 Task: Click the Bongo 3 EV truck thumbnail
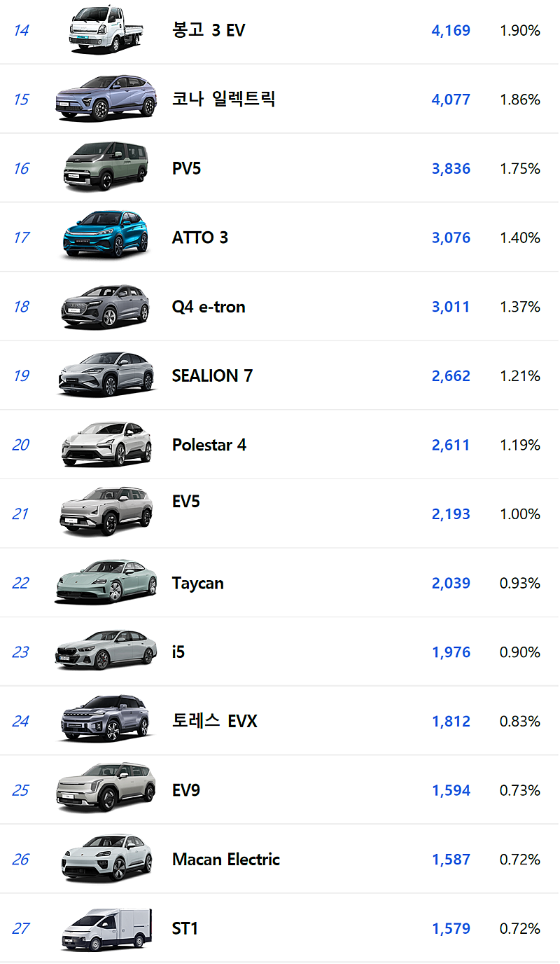tap(106, 29)
